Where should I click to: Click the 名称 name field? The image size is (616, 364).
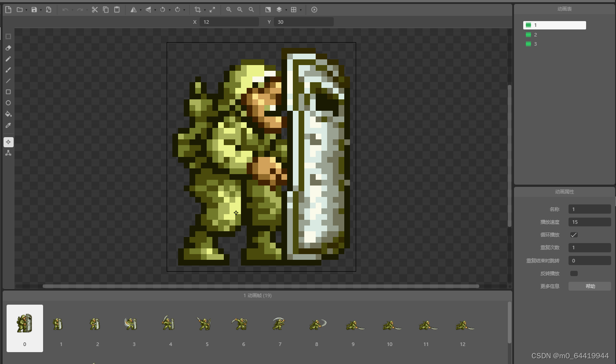click(590, 209)
